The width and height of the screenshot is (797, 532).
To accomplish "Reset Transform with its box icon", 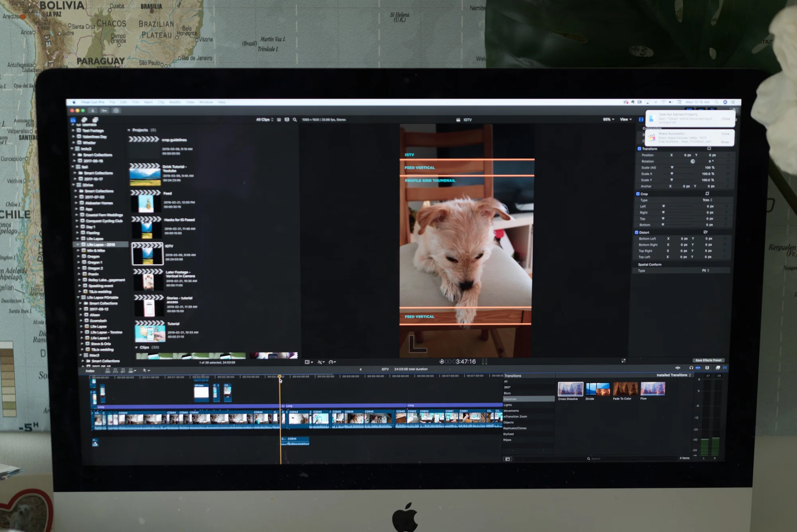I will tap(709, 148).
